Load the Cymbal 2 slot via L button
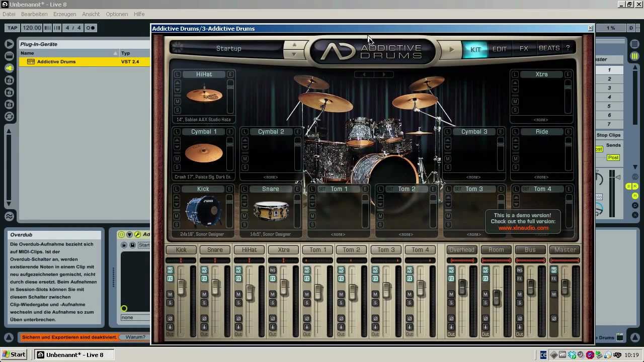This screenshot has width=644, height=362. coord(245,132)
